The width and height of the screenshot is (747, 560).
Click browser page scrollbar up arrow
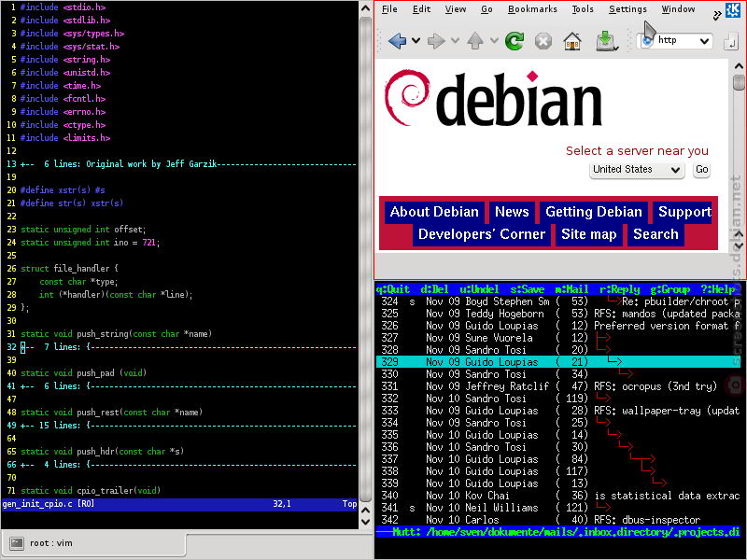[739, 66]
